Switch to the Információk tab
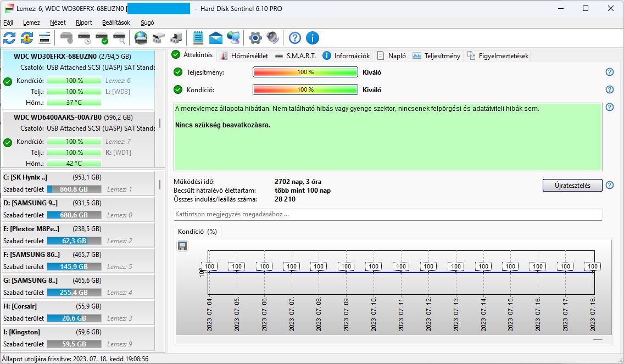 click(x=346, y=55)
